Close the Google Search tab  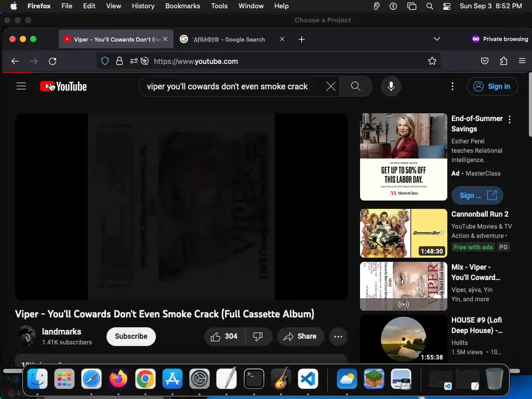(x=282, y=39)
